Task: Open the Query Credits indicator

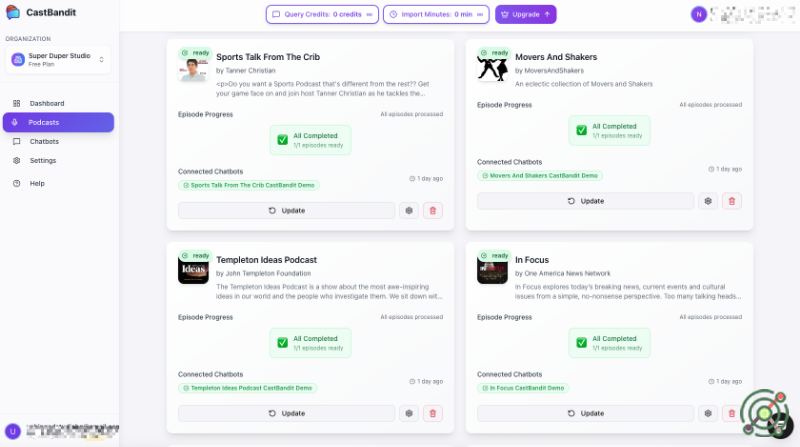Action: [320, 14]
